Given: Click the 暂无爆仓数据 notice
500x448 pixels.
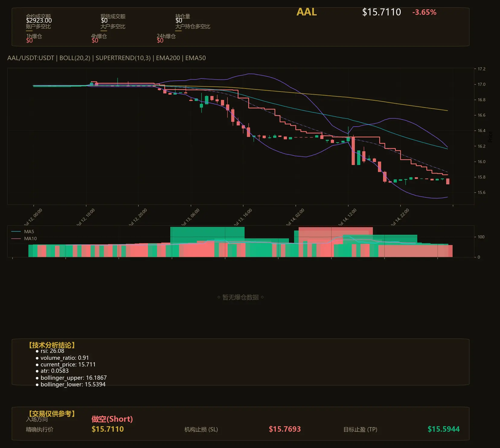Looking at the screenshot, I should click(241, 297).
